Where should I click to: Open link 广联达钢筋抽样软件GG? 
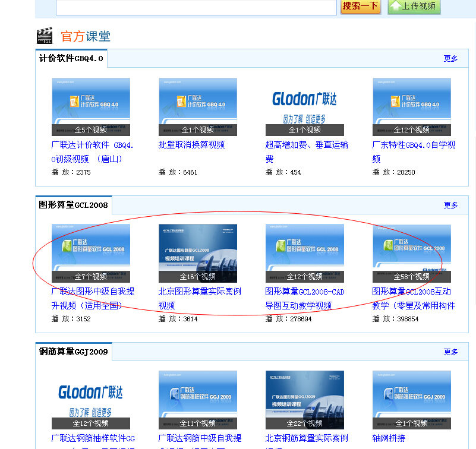tap(93, 438)
